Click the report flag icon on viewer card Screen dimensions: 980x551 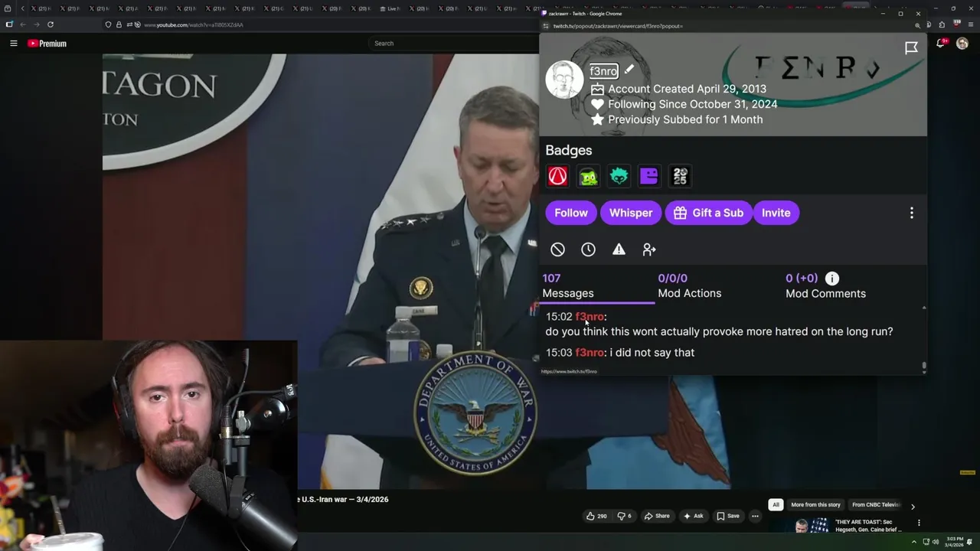tap(911, 48)
